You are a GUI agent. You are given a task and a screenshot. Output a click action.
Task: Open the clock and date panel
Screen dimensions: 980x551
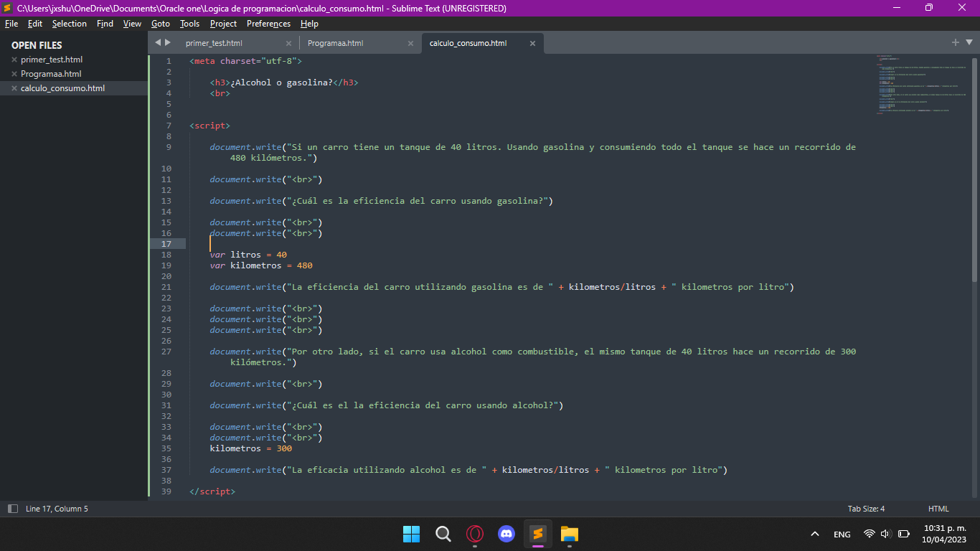[x=944, y=534]
